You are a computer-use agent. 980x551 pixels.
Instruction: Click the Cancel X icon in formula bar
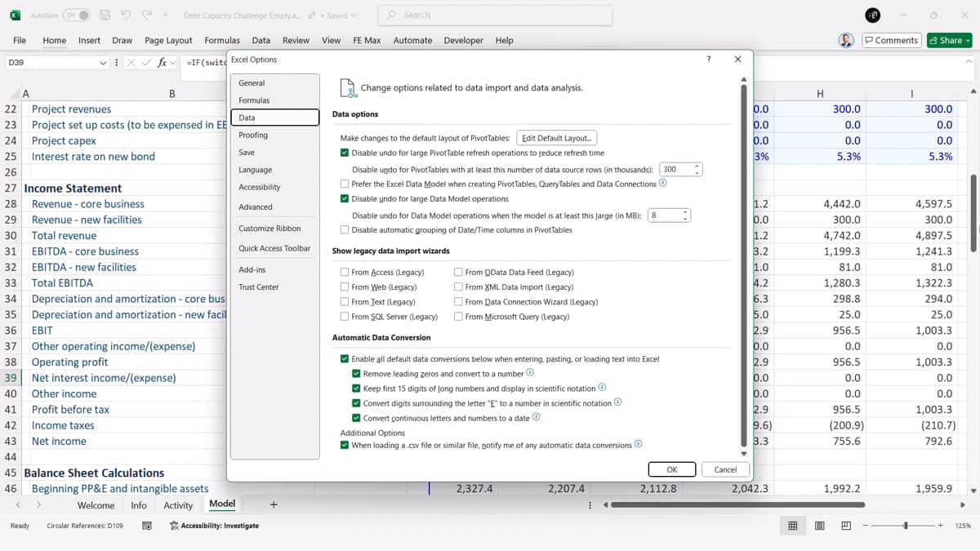click(131, 62)
